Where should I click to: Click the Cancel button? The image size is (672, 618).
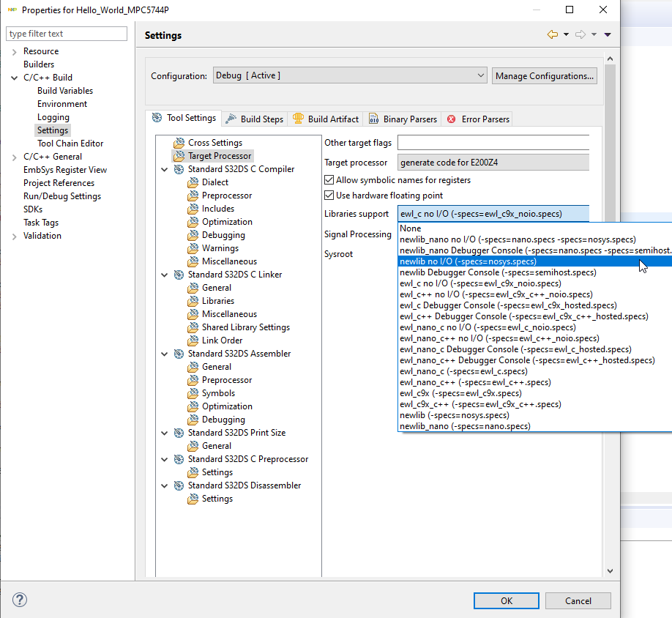point(578,601)
